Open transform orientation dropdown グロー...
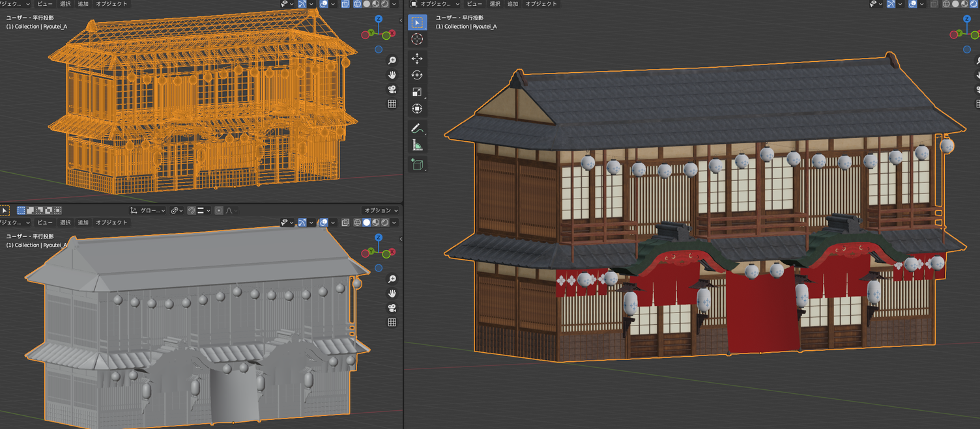980x429 pixels. (x=148, y=210)
